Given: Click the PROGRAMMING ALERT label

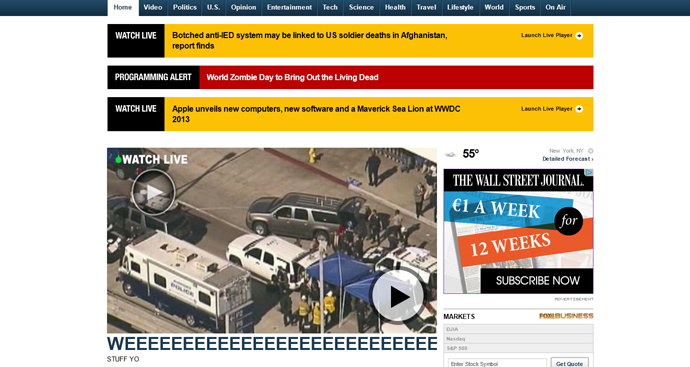Looking at the screenshot, I should click(153, 77).
